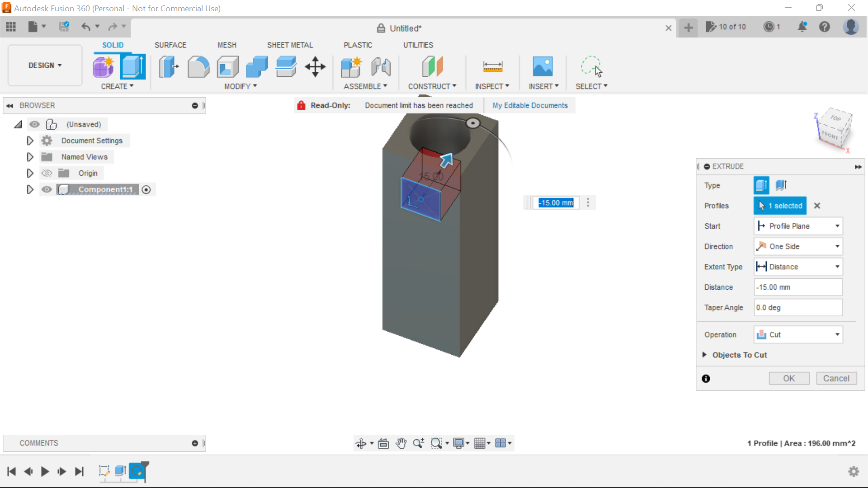This screenshot has width=868, height=488.
Task: Open the Measure tool in Inspect panel
Action: [x=493, y=66]
